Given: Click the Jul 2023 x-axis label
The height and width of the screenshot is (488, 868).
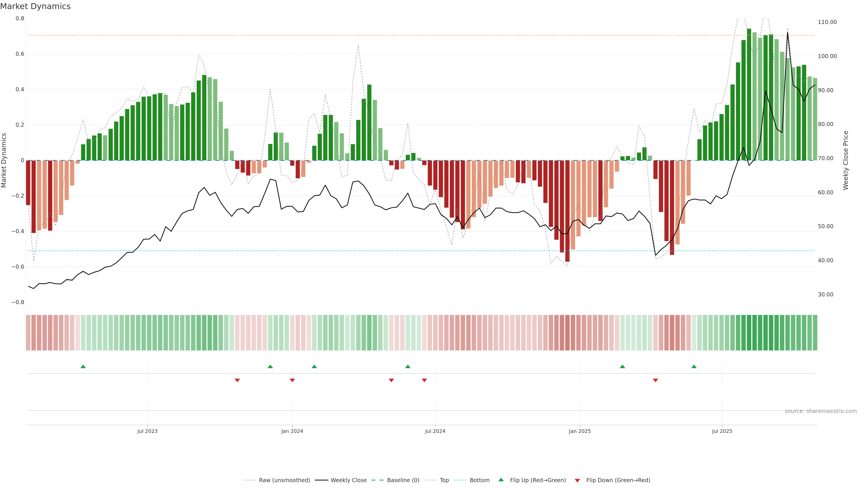Looking at the screenshot, I should tap(147, 431).
